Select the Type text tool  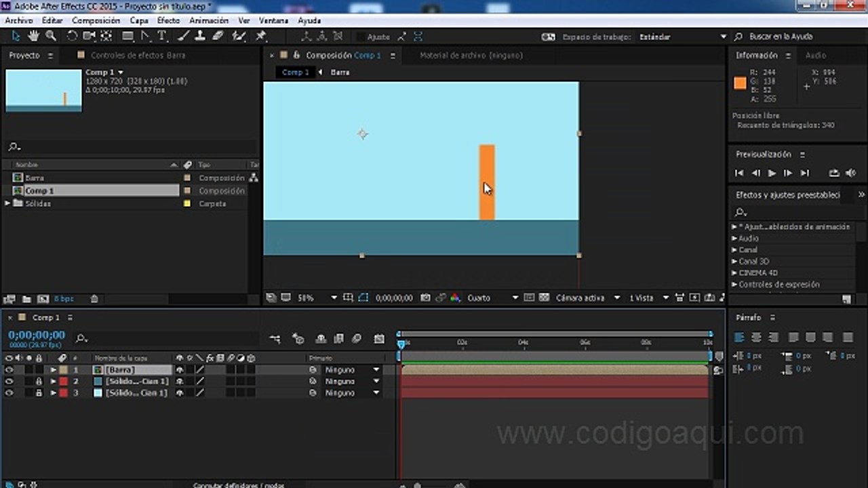point(162,36)
